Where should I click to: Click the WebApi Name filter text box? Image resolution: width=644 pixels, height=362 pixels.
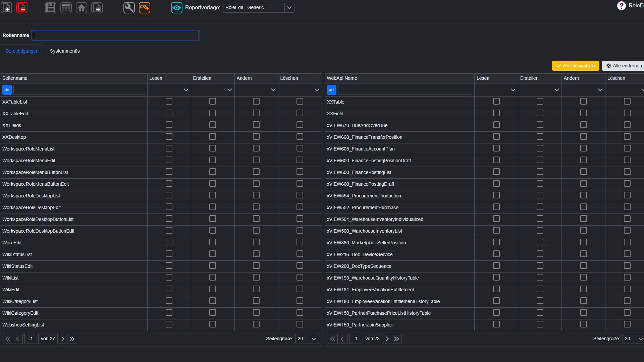(405, 90)
